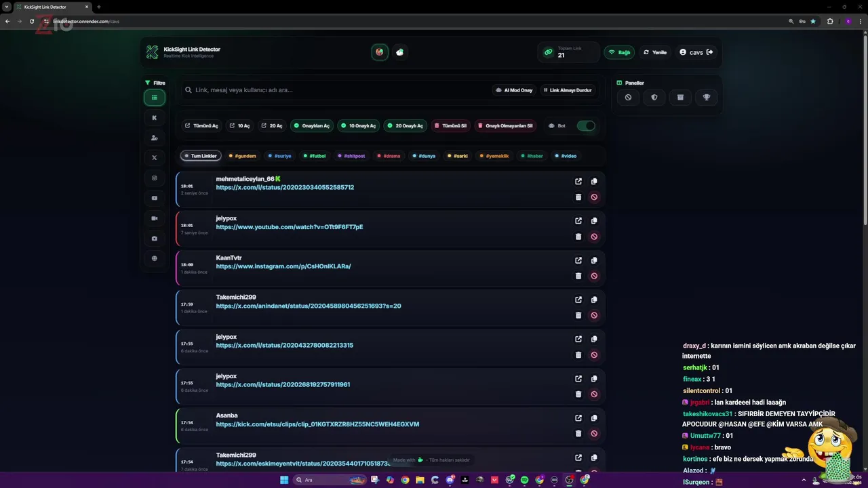The width and height of the screenshot is (868, 488).
Task: Filter links by YouTube icon
Action: point(155,199)
